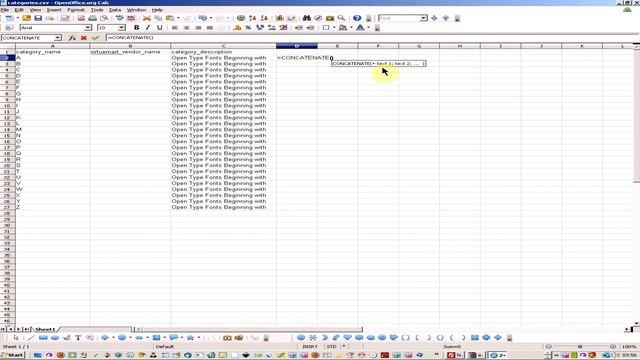Click the zoom slider in status bar
Screen dimensions: 640x360
[580, 347]
